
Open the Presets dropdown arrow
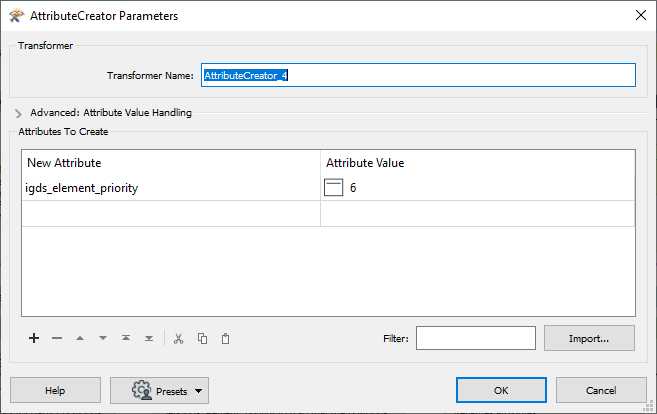(x=198, y=391)
